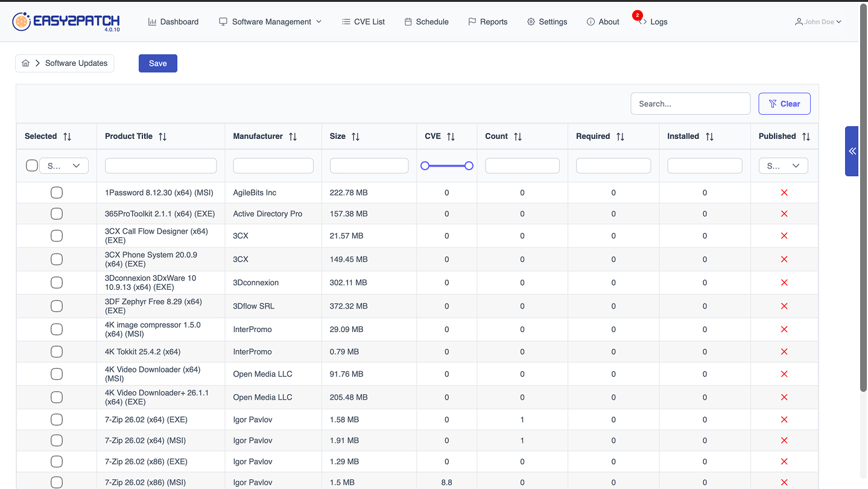Open the John Doe user dropdown
868x489 pixels.
point(818,22)
